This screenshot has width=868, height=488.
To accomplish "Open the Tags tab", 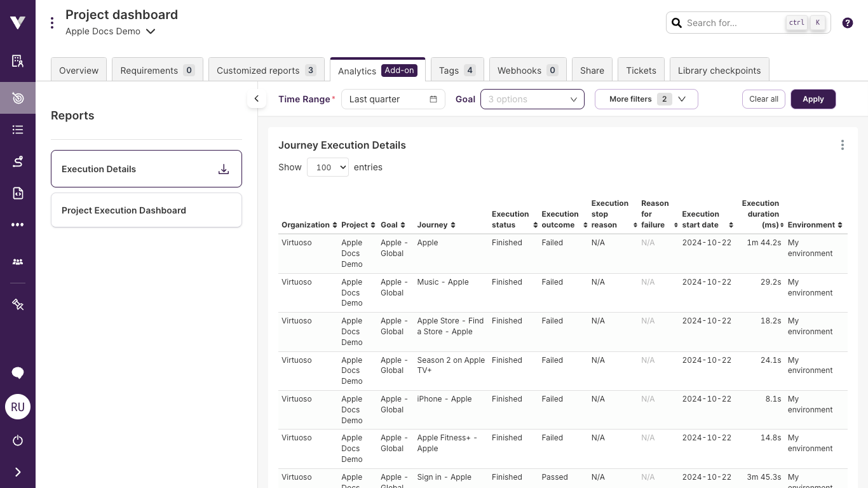I will coord(458,70).
